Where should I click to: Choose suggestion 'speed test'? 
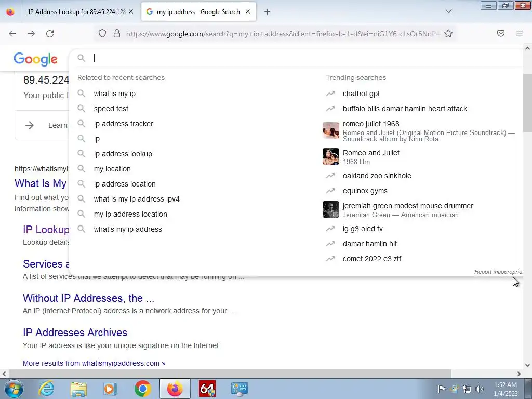(x=111, y=109)
